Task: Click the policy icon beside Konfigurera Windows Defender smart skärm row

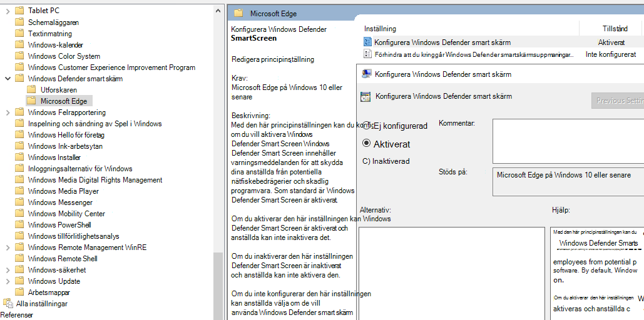Action: tap(367, 42)
